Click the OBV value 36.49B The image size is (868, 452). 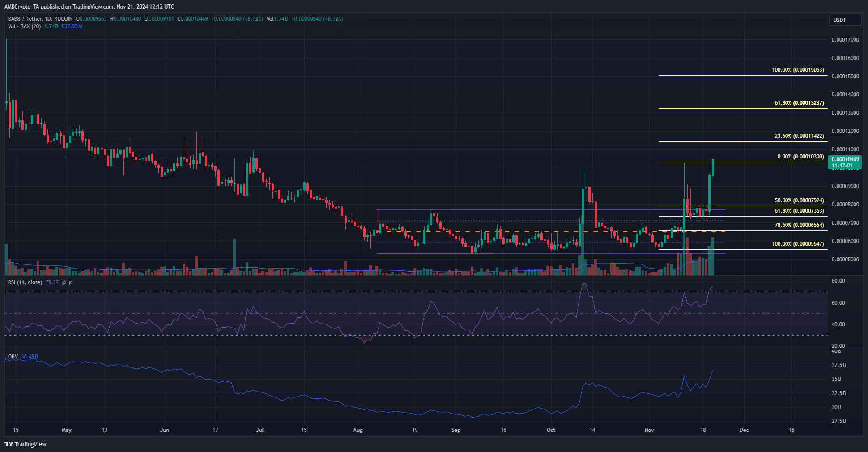[30, 357]
